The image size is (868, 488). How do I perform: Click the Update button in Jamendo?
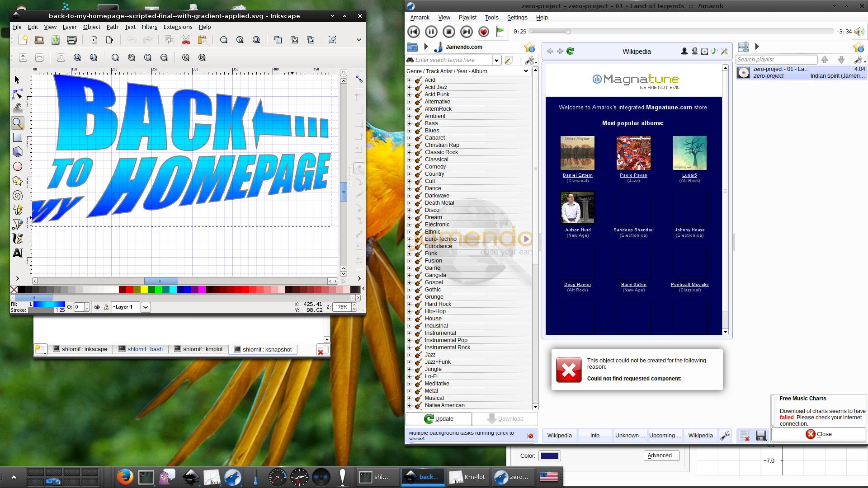click(439, 419)
